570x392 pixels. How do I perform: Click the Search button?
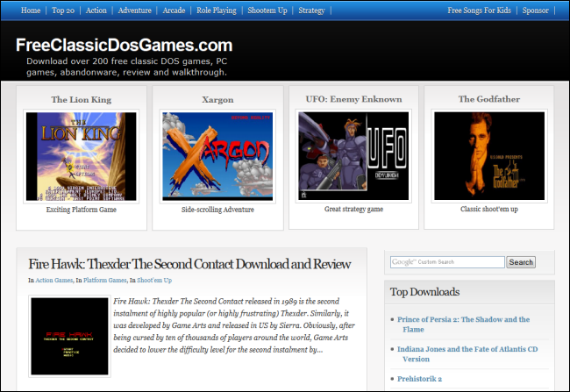(521, 262)
